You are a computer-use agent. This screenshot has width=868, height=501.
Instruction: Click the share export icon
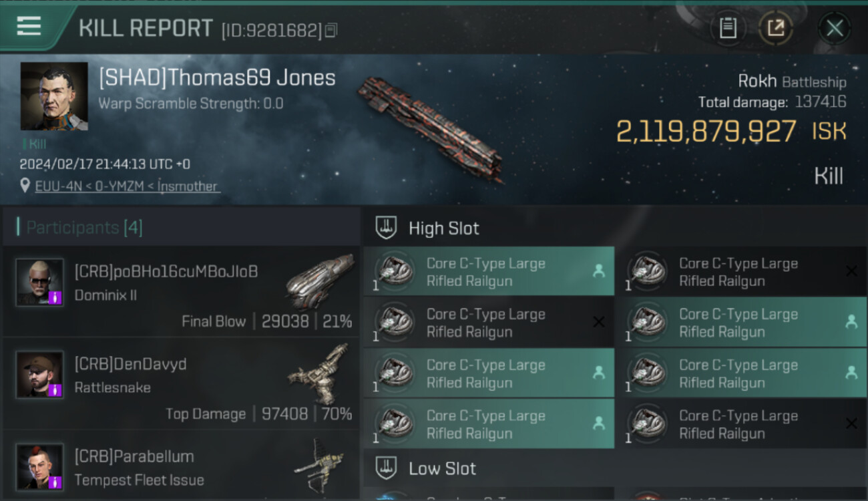776,28
